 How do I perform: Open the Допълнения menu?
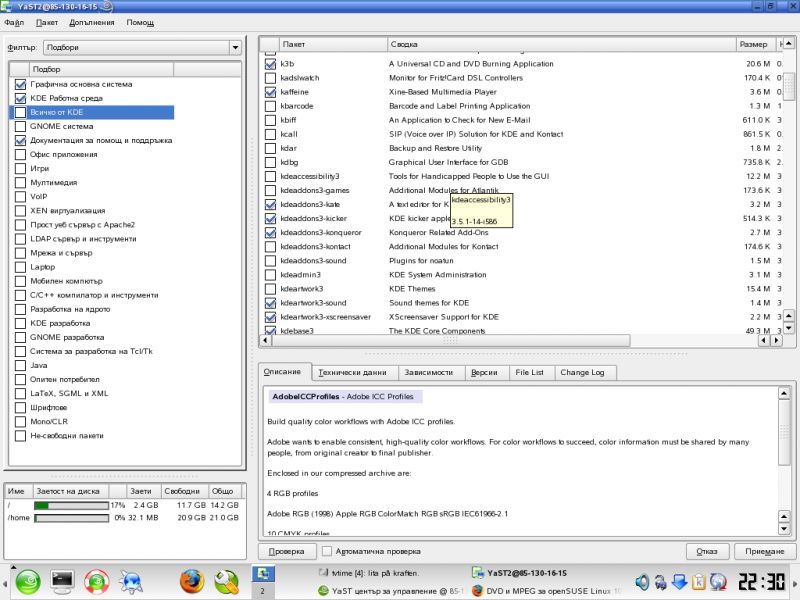point(92,22)
